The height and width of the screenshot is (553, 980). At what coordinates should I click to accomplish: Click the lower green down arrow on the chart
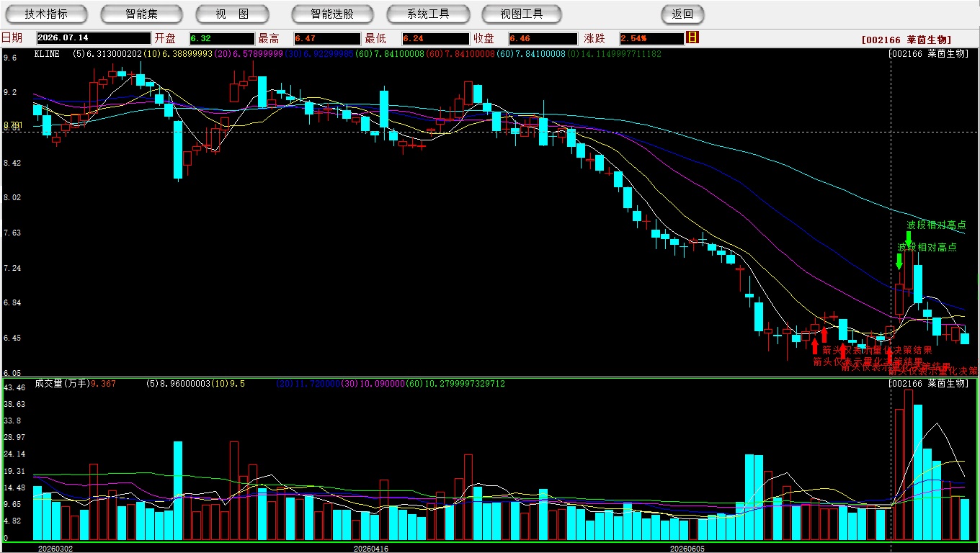(x=899, y=261)
